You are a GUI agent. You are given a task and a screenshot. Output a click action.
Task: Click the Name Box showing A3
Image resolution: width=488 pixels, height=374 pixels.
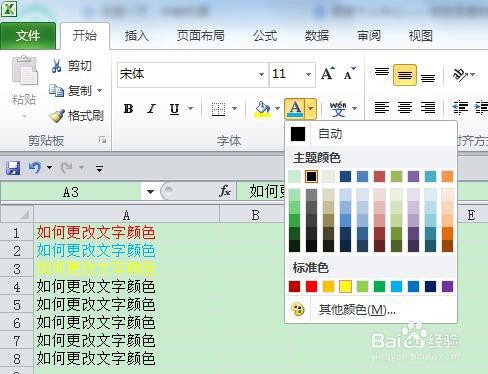point(71,192)
